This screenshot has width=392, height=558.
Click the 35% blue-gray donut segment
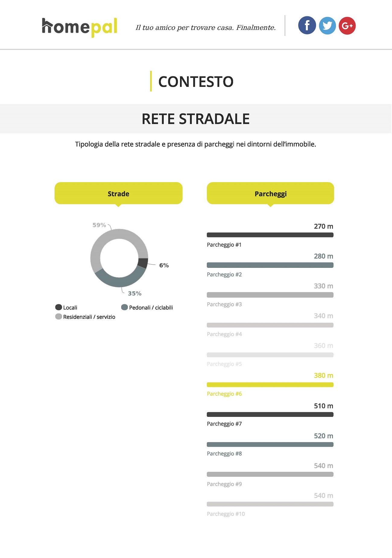coord(121,281)
